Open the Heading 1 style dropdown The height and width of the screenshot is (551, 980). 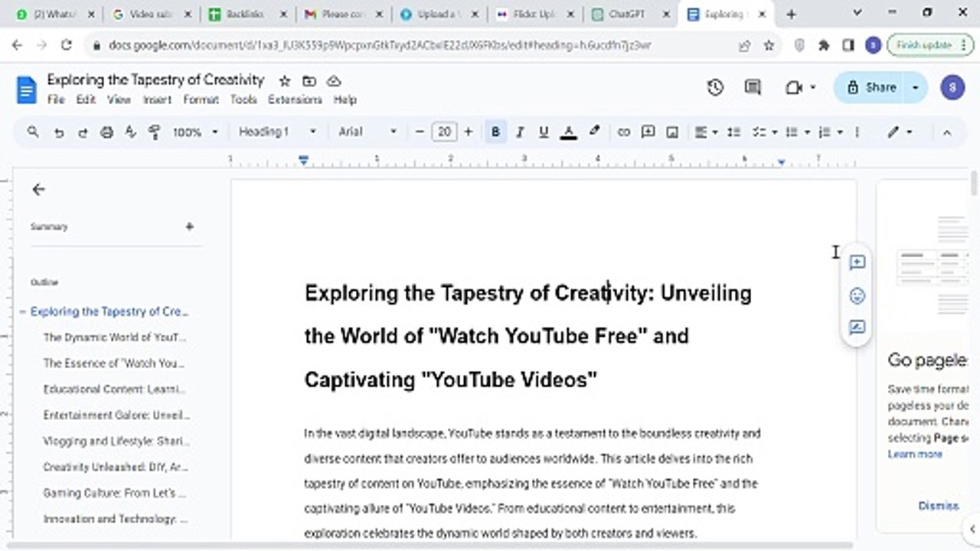coord(277,132)
